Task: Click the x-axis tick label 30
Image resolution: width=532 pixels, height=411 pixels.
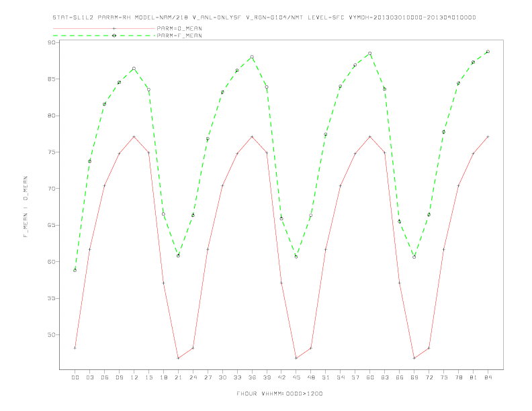Action: 222,377
